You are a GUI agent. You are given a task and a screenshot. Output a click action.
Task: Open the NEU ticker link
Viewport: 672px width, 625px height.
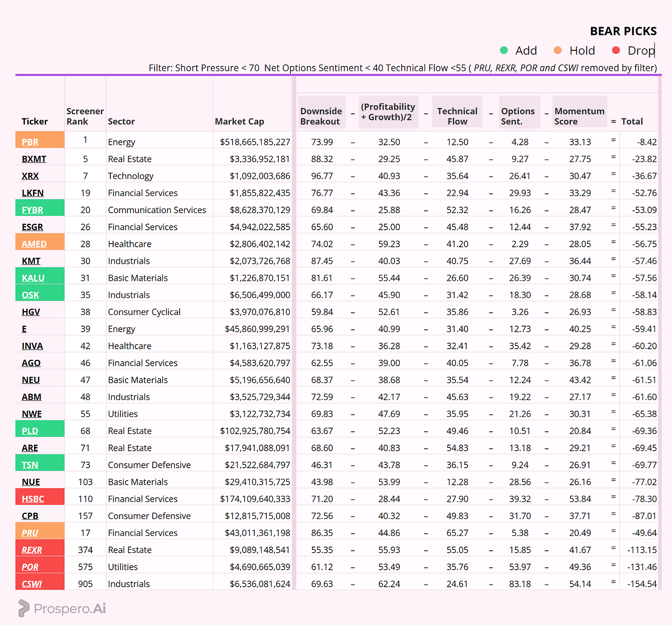coord(30,381)
